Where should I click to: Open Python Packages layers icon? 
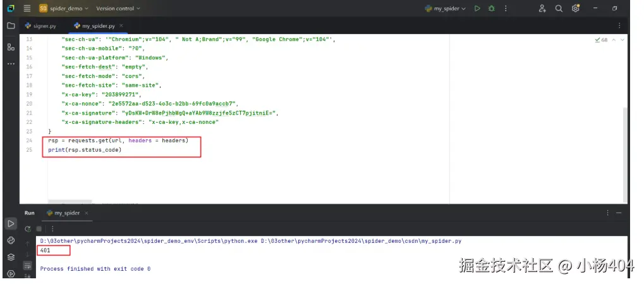coord(11,257)
